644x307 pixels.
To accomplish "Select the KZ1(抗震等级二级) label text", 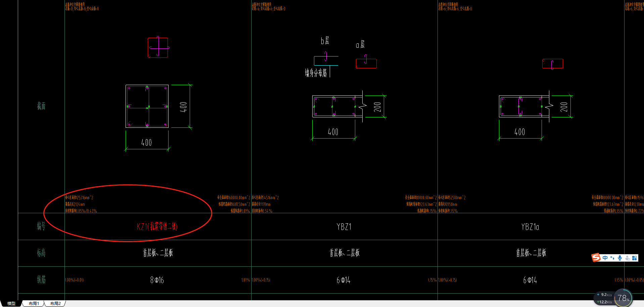I will [x=157, y=226].
